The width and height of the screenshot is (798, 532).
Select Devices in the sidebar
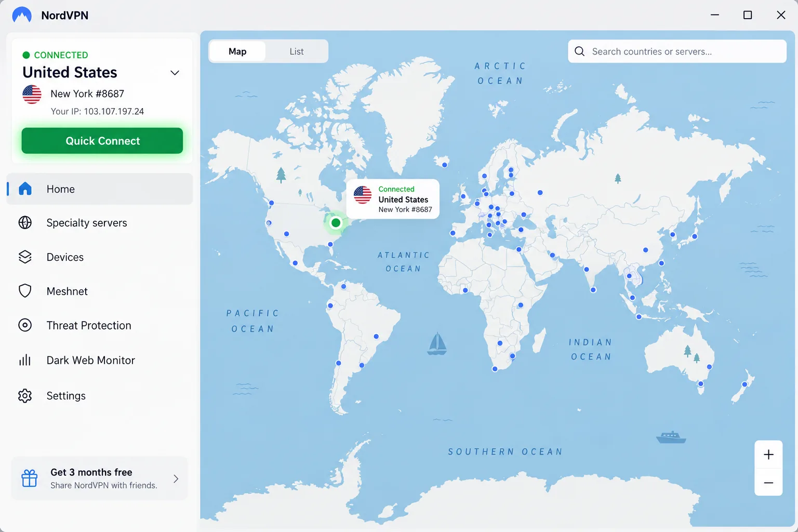tap(100, 257)
